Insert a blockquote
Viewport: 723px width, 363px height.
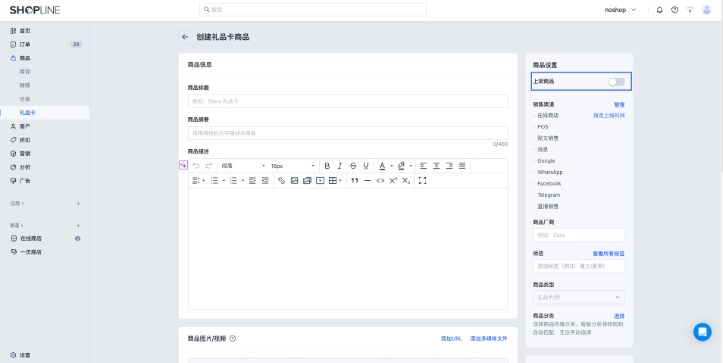[355, 181]
